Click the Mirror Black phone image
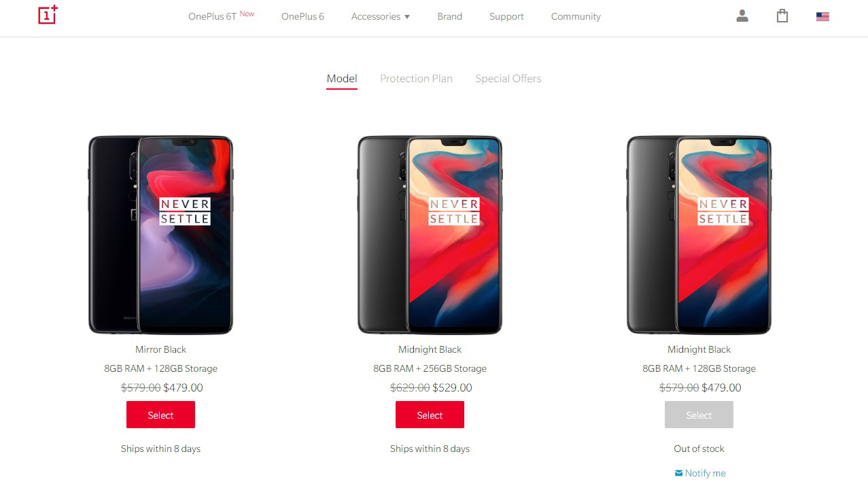 [x=160, y=235]
